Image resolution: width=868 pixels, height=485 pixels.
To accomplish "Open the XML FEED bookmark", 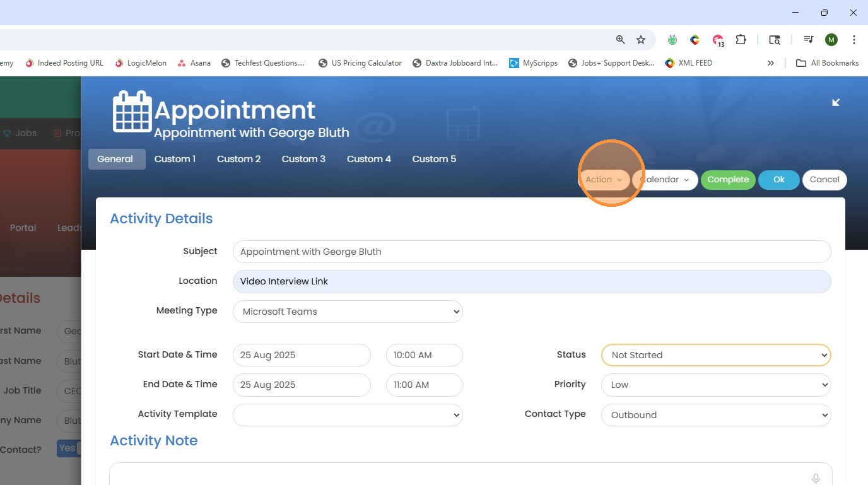I will point(689,63).
